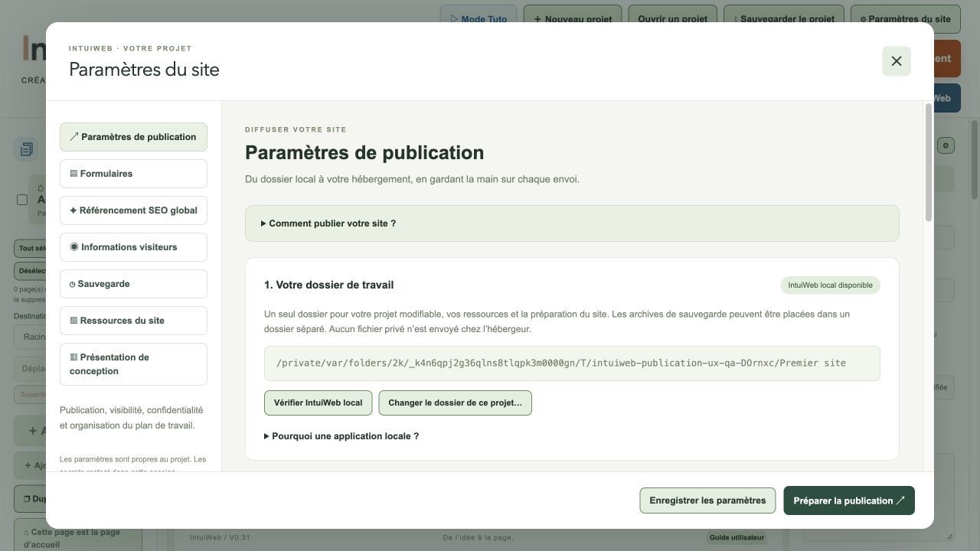Click the 'Paramètres de publication' heading

364,152
